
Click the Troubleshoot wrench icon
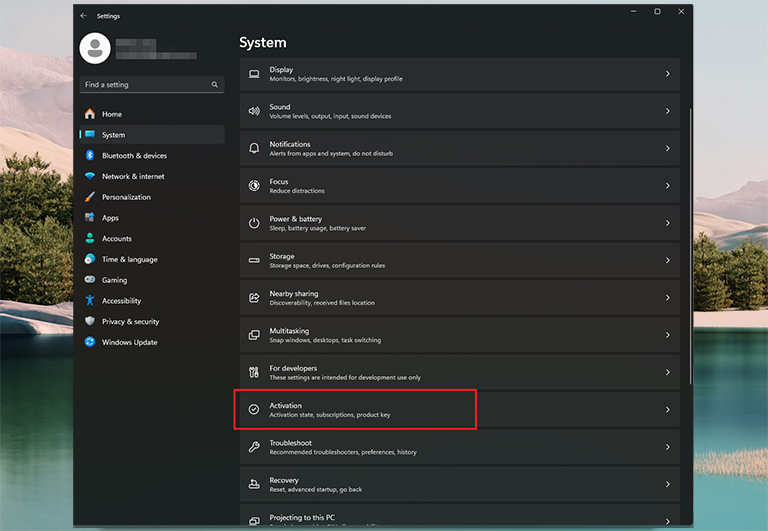[x=254, y=447]
